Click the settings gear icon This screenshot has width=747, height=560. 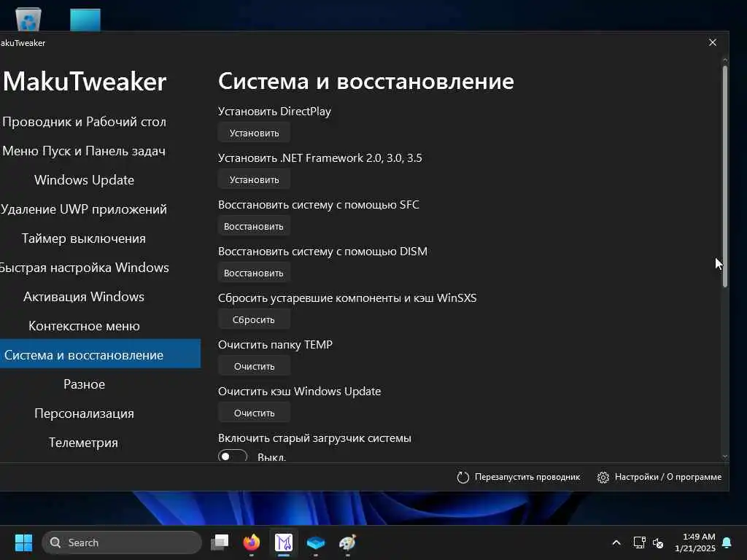click(603, 477)
